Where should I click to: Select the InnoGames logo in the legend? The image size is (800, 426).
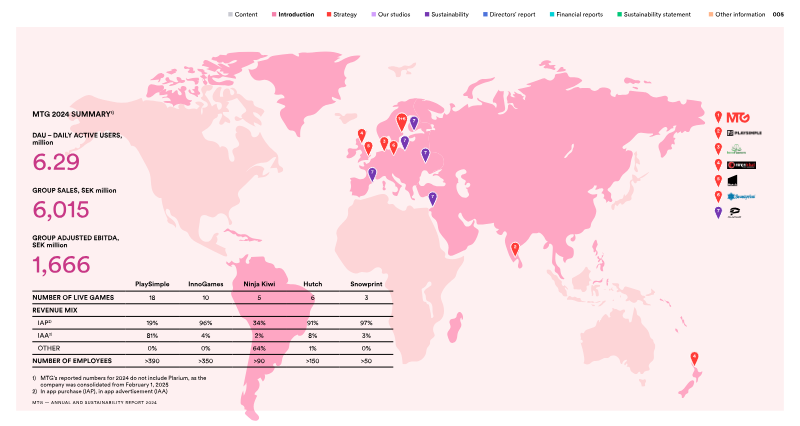(737, 149)
